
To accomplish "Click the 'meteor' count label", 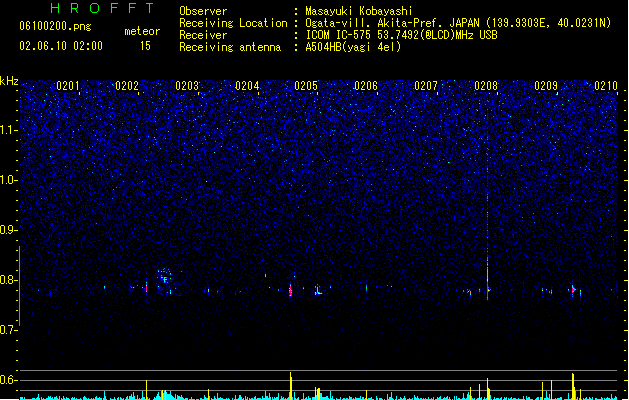I will pyautogui.click(x=142, y=31).
